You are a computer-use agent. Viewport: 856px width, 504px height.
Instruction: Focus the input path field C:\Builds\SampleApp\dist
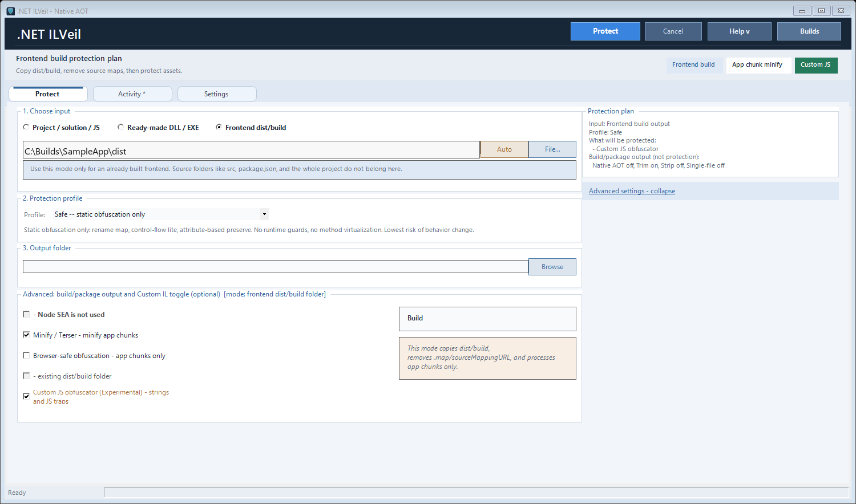click(251, 150)
